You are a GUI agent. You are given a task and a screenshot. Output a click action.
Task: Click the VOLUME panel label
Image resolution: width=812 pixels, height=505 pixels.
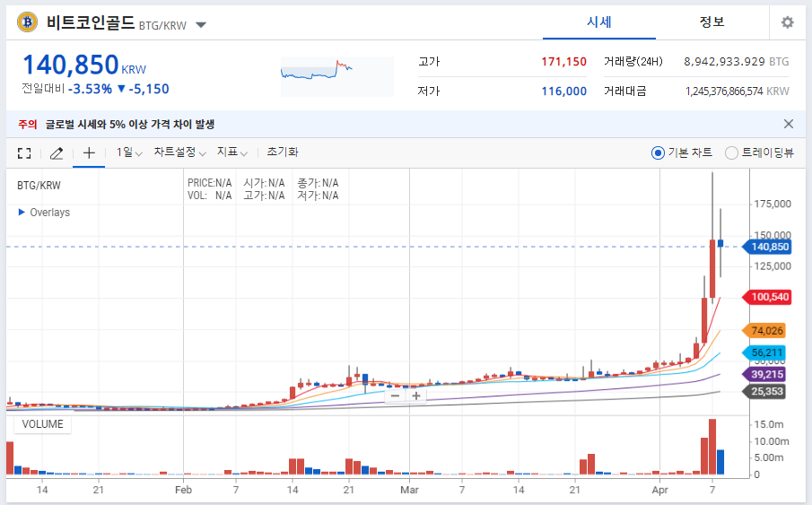[42, 424]
